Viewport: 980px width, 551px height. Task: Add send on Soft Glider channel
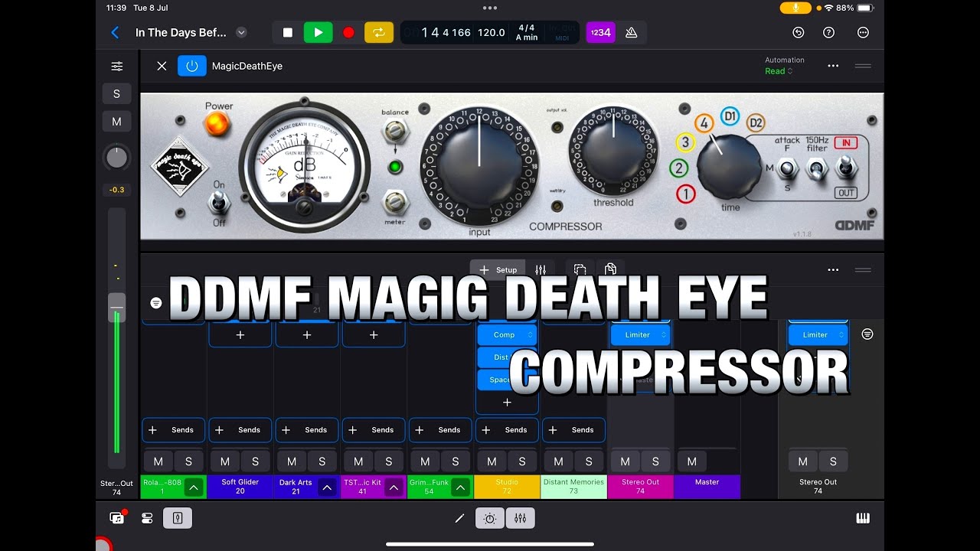pos(240,430)
